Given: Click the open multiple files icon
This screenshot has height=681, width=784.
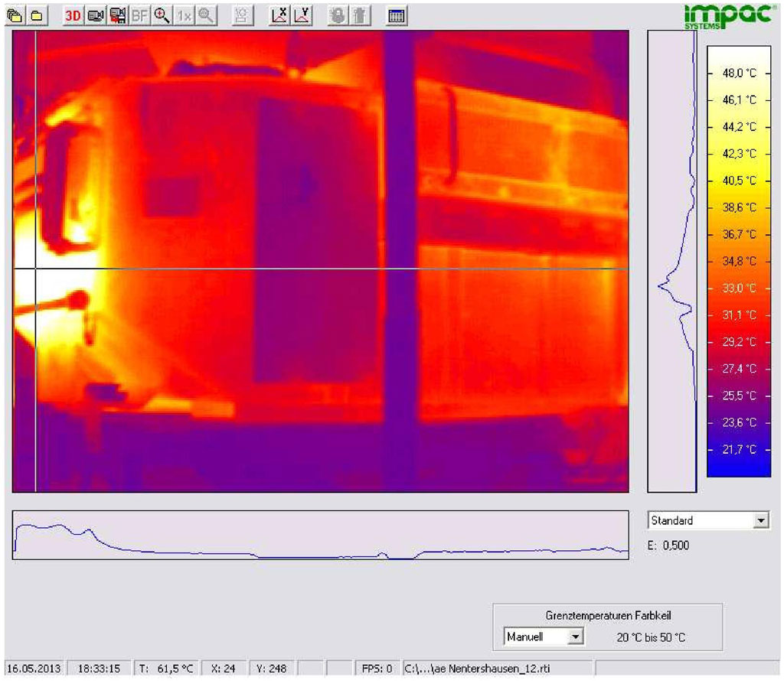Looking at the screenshot, I should (15, 15).
